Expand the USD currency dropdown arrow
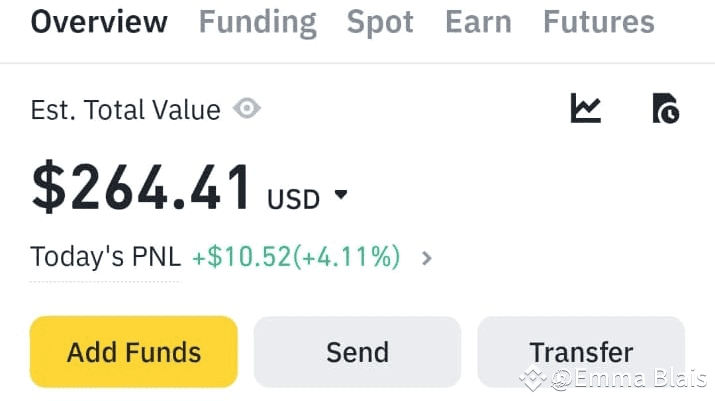This screenshot has height=401, width=715. coord(341,194)
